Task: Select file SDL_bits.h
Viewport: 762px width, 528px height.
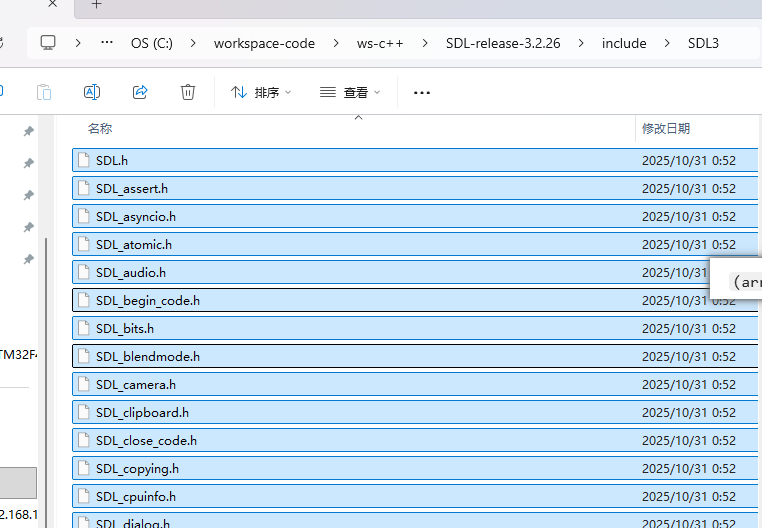Action: [x=415, y=328]
